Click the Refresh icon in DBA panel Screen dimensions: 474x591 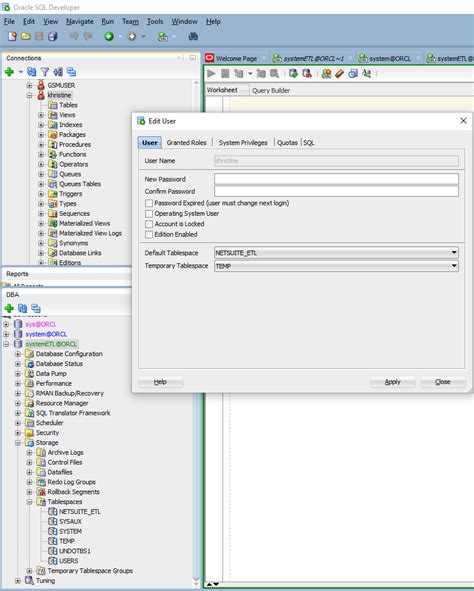click(23, 308)
